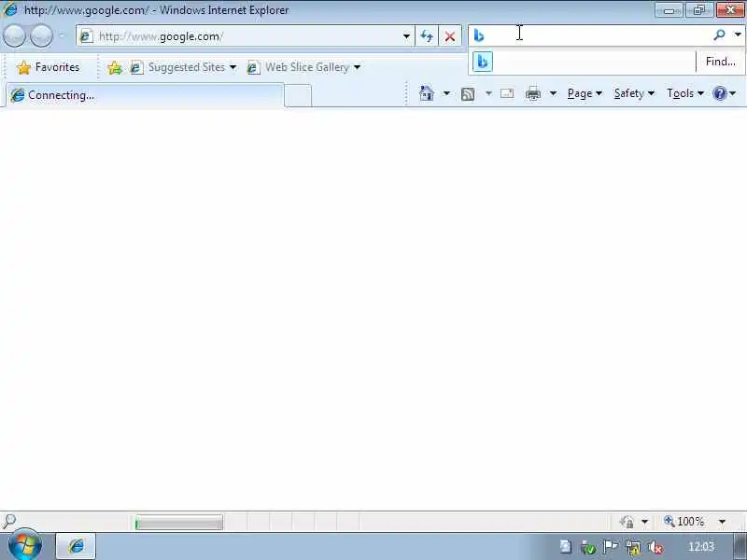
Task: Click the Find... button
Action: [720, 62]
